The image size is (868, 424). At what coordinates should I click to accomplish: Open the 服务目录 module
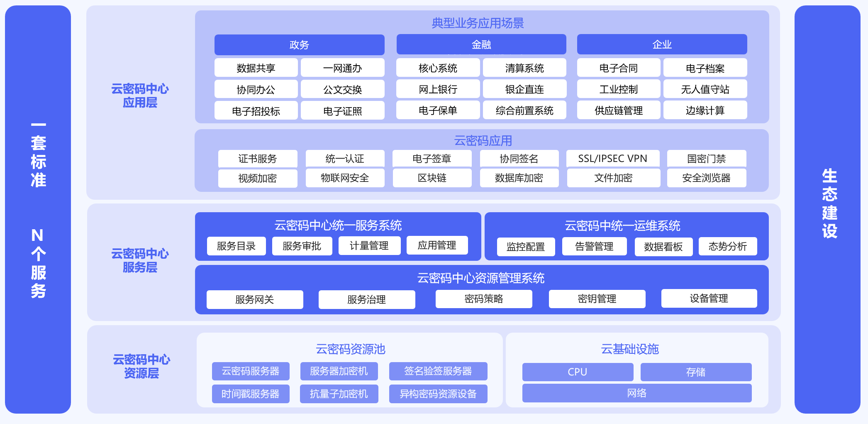[236, 246]
